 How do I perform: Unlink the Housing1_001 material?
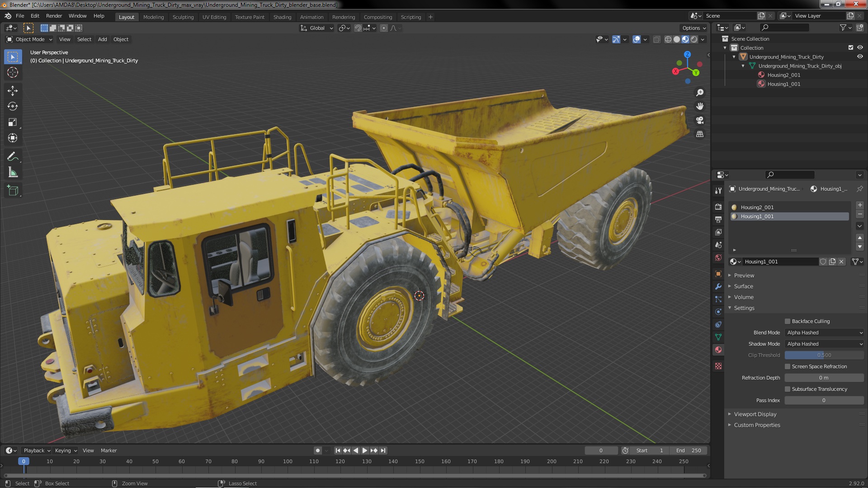point(841,262)
